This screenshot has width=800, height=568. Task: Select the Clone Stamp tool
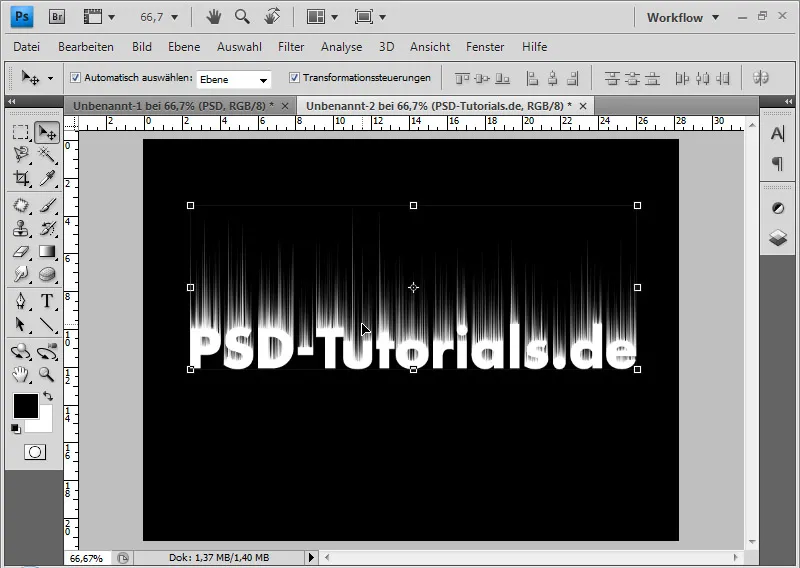click(x=20, y=228)
